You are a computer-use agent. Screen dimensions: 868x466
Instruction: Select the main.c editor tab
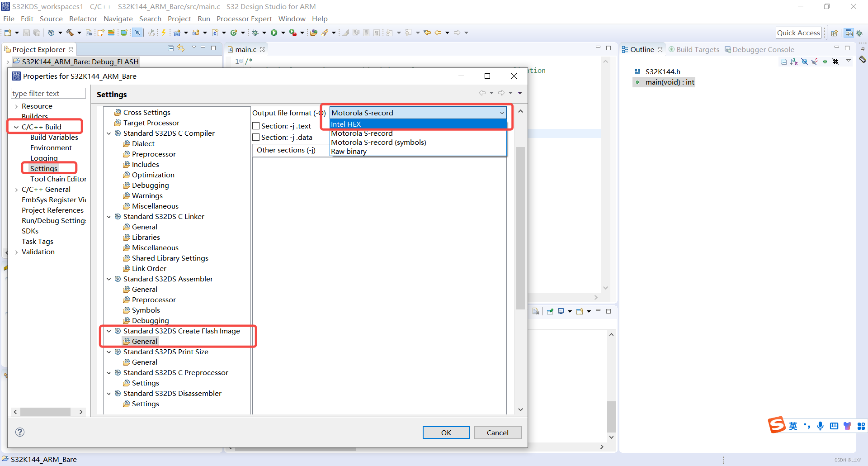pyautogui.click(x=245, y=49)
